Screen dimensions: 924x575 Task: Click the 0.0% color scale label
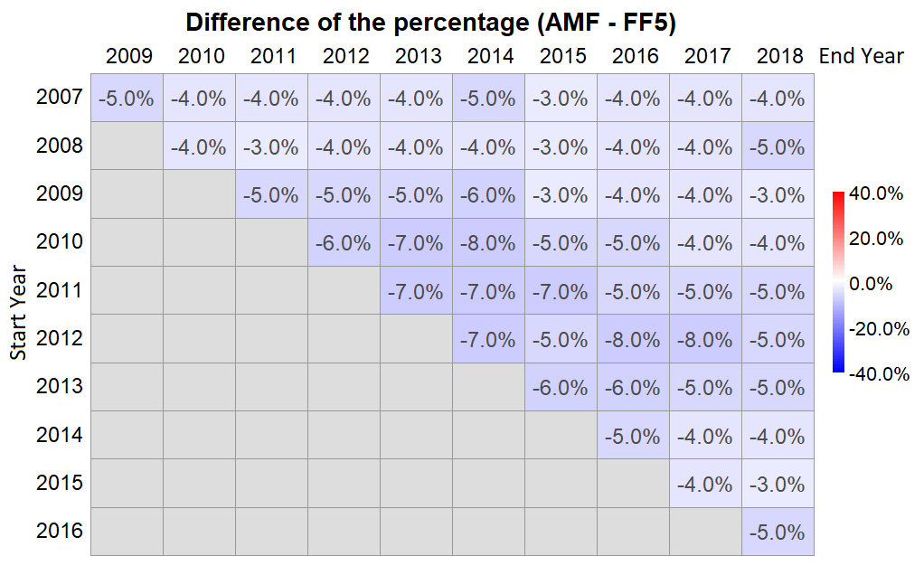point(872,283)
